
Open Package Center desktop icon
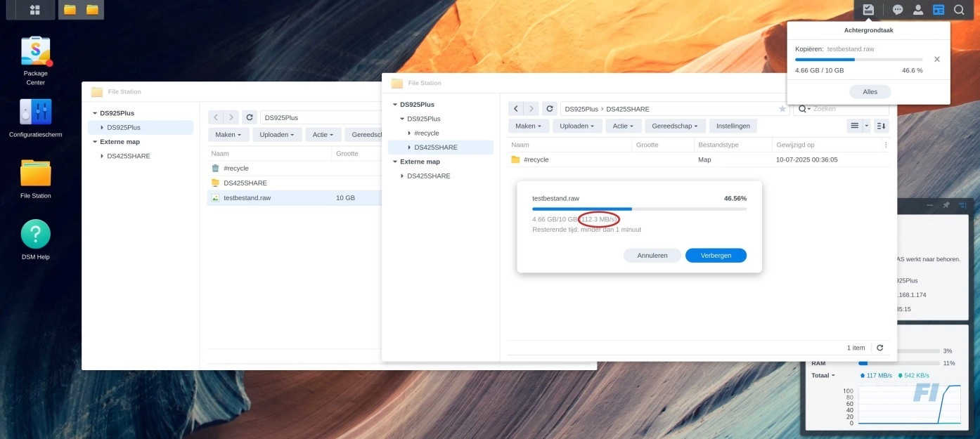pyautogui.click(x=36, y=61)
